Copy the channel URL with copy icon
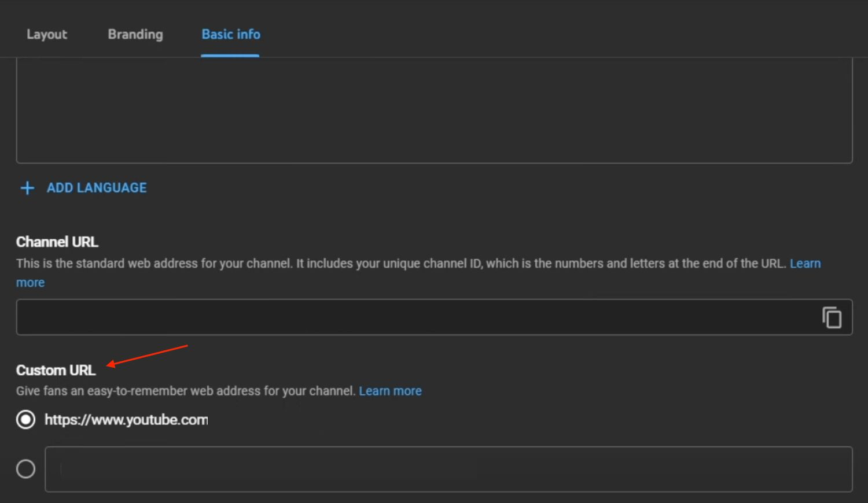The image size is (868, 503). (832, 317)
